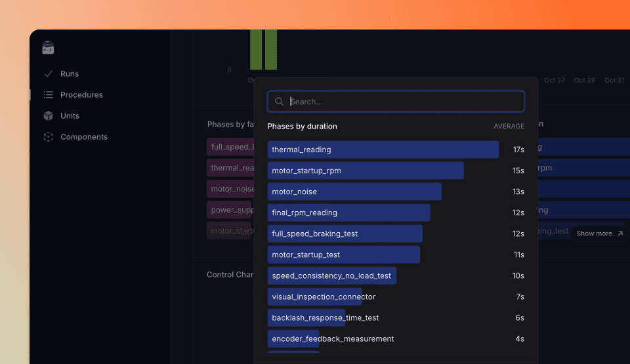
Task: Click the Oct 31 axis label
Action: 614,80
